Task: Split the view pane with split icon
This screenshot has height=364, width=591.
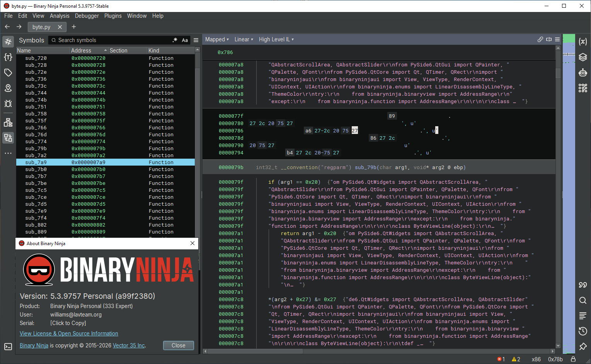Action: tap(549, 39)
